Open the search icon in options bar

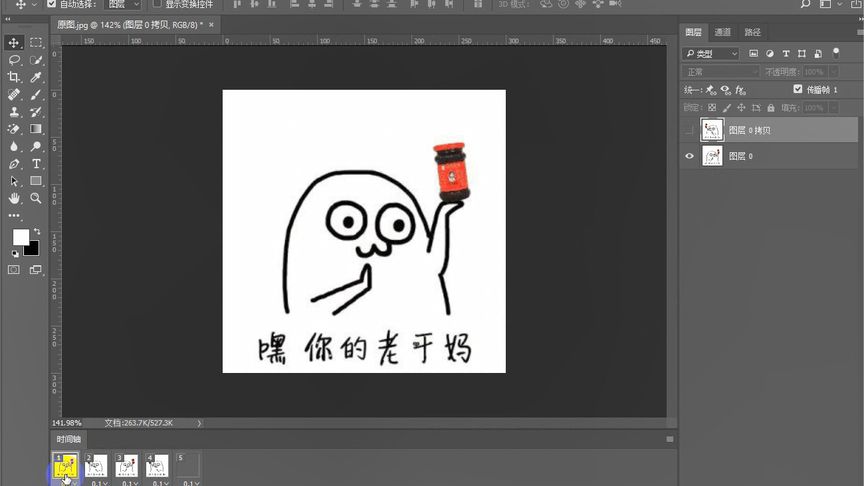click(x=805, y=4)
